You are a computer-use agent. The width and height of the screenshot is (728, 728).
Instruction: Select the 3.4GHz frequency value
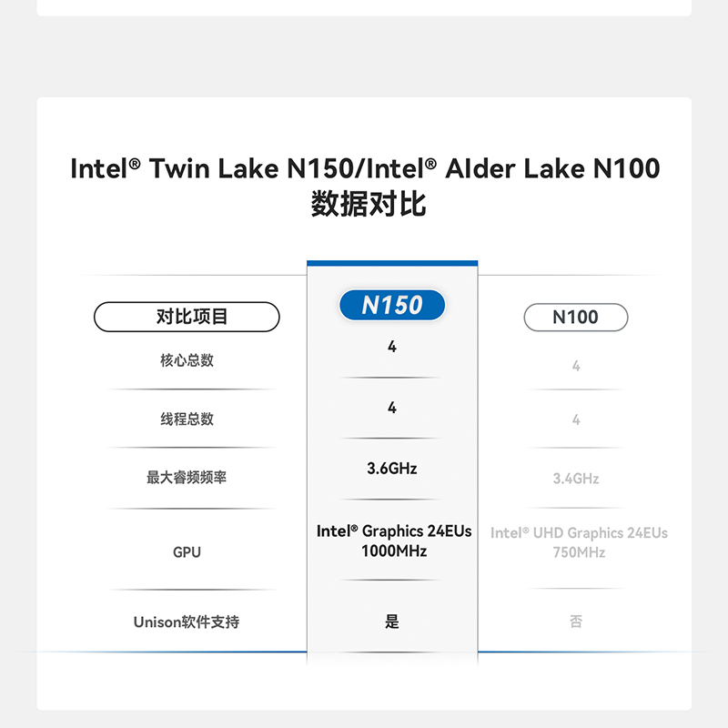576,479
